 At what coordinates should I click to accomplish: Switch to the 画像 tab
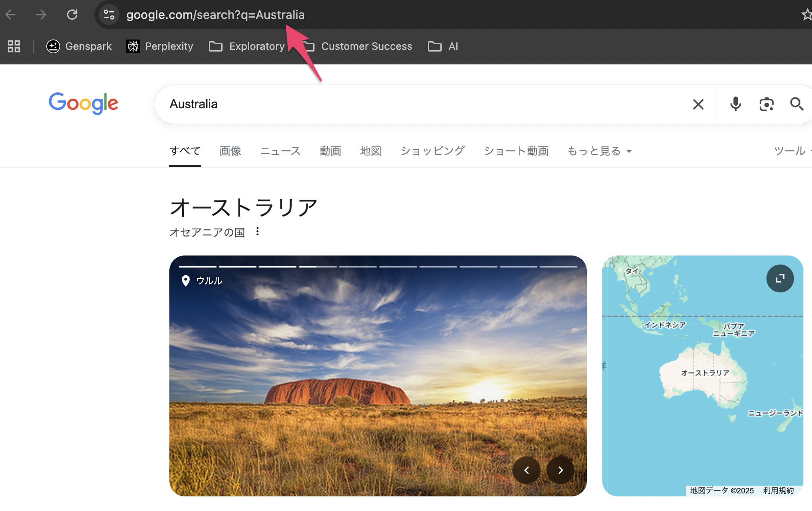(231, 151)
